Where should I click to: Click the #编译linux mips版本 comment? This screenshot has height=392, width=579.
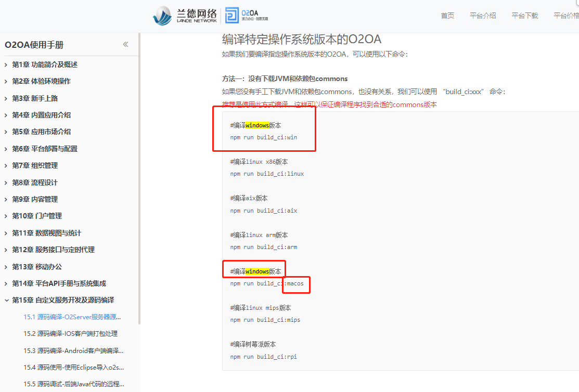[x=260, y=308]
